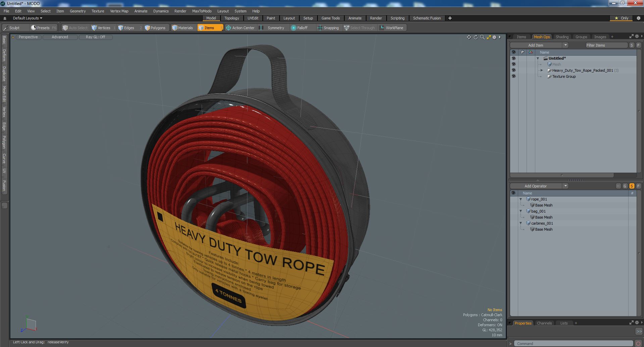Image resolution: width=644 pixels, height=347 pixels.
Task: Open the Vertex Map menu
Action: click(119, 11)
